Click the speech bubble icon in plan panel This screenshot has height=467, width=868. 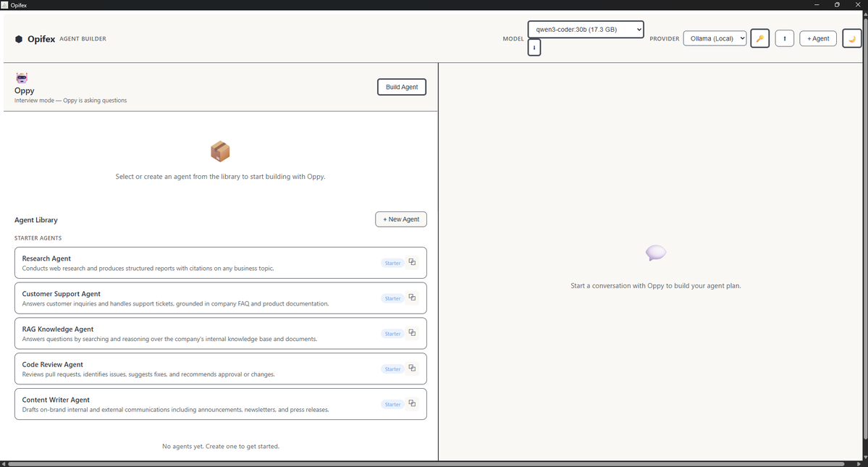pyautogui.click(x=656, y=253)
